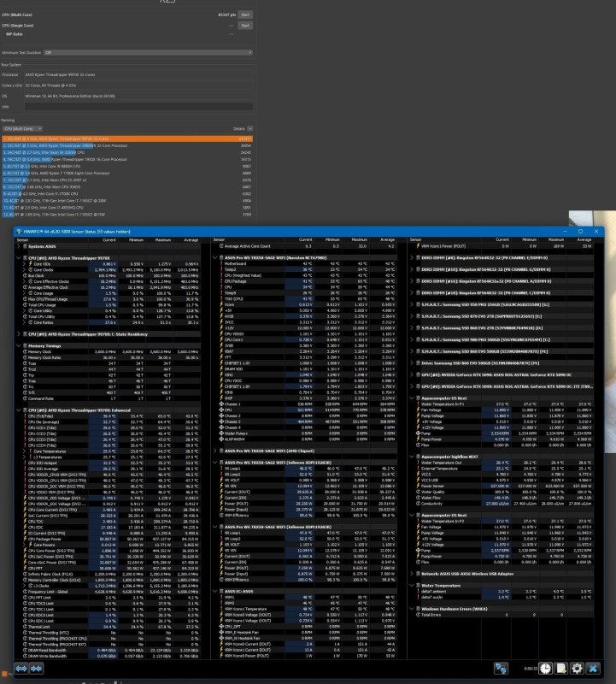This screenshot has height=684, width=616.
Task: Click the Water Flow sensor row
Action: (505, 498)
